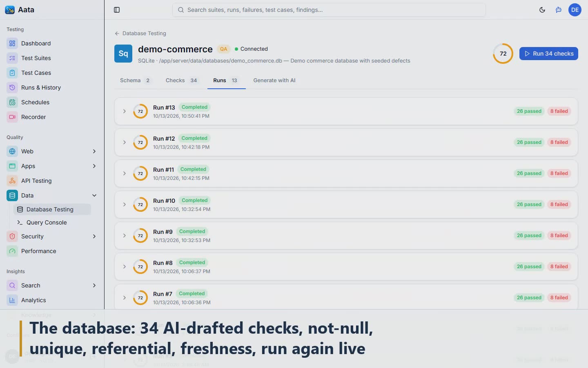Expand the Search sidebar section
Image resolution: width=588 pixels, height=368 pixels.
click(x=94, y=285)
